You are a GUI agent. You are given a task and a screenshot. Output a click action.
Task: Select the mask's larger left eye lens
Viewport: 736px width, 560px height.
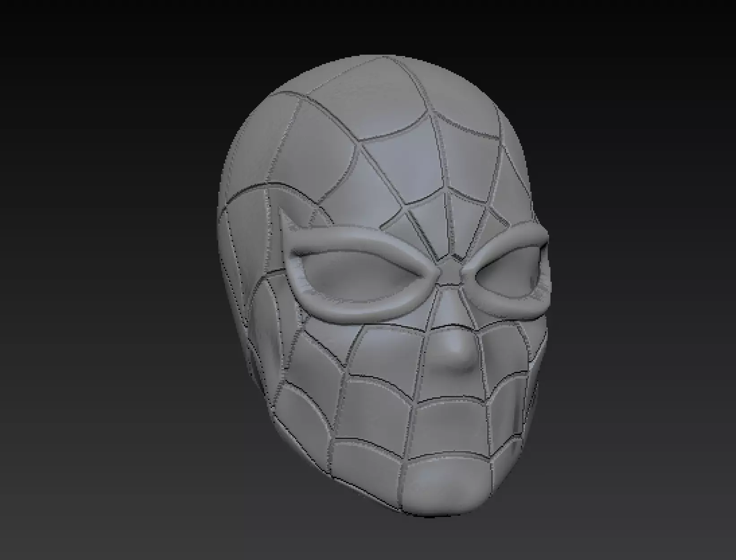coord(361,277)
